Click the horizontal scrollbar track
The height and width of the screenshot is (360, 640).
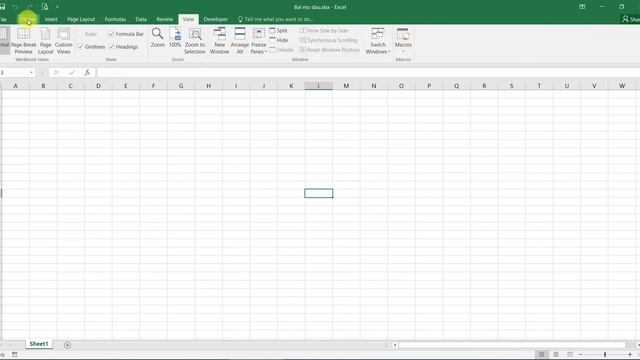pos(512,345)
